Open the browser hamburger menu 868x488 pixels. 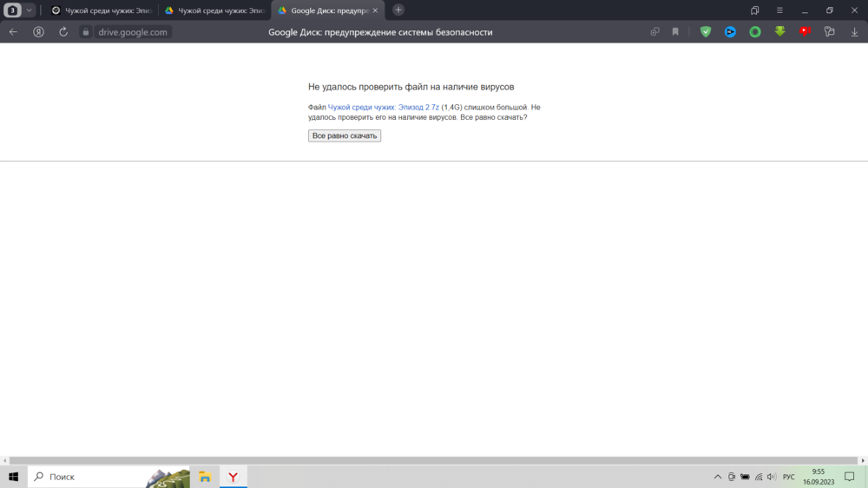[779, 10]
